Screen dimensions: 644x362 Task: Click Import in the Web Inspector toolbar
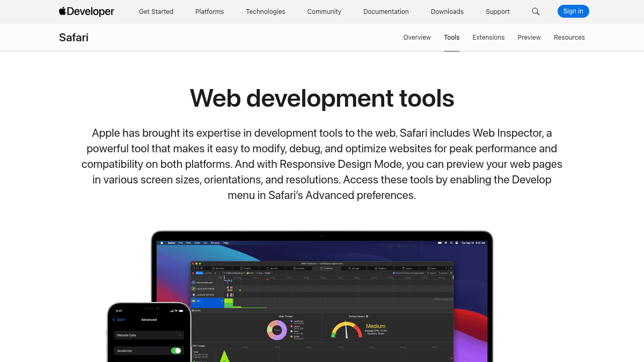[x=431, y=273]
